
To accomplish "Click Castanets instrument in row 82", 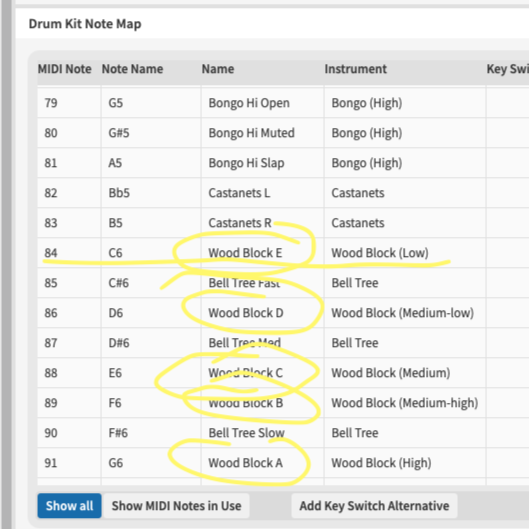I will point(405,193).
